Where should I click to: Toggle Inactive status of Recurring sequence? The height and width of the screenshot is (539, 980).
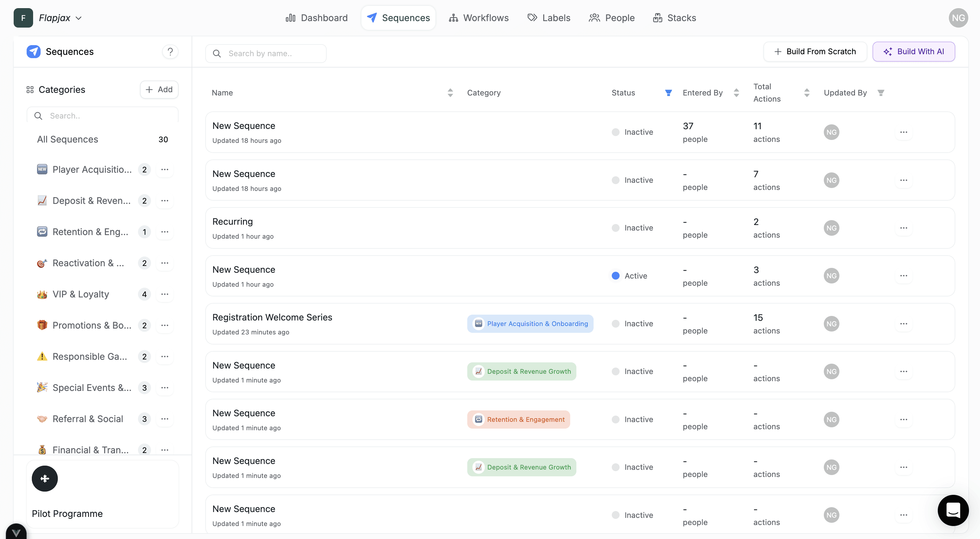click(615, 228)
